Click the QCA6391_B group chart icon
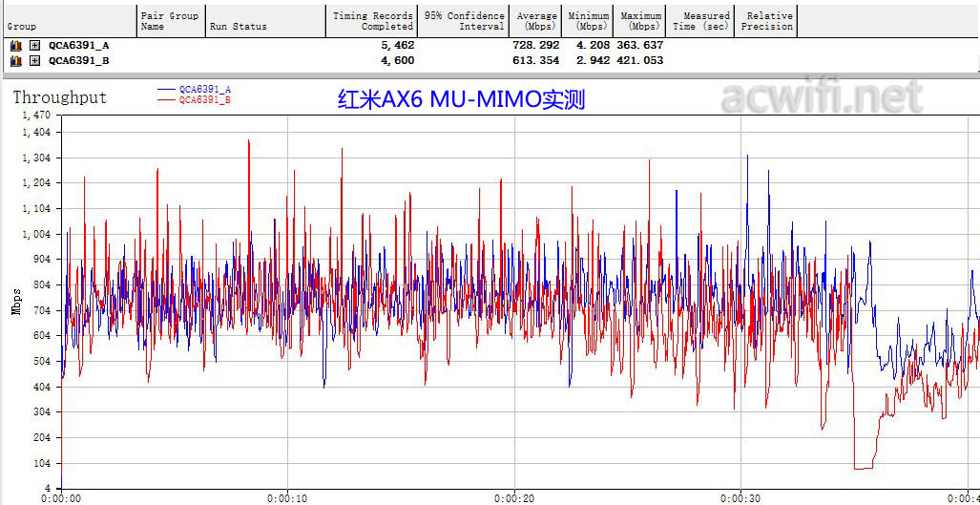The width and height of the screenshot is (980, 505). click(17, 61)
